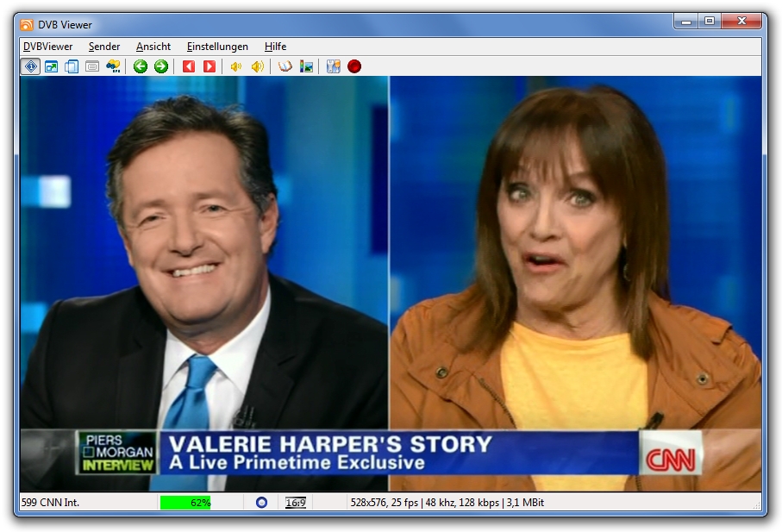Lower volume with small speaker icon

pyautogui.click(x=236, y=66)
